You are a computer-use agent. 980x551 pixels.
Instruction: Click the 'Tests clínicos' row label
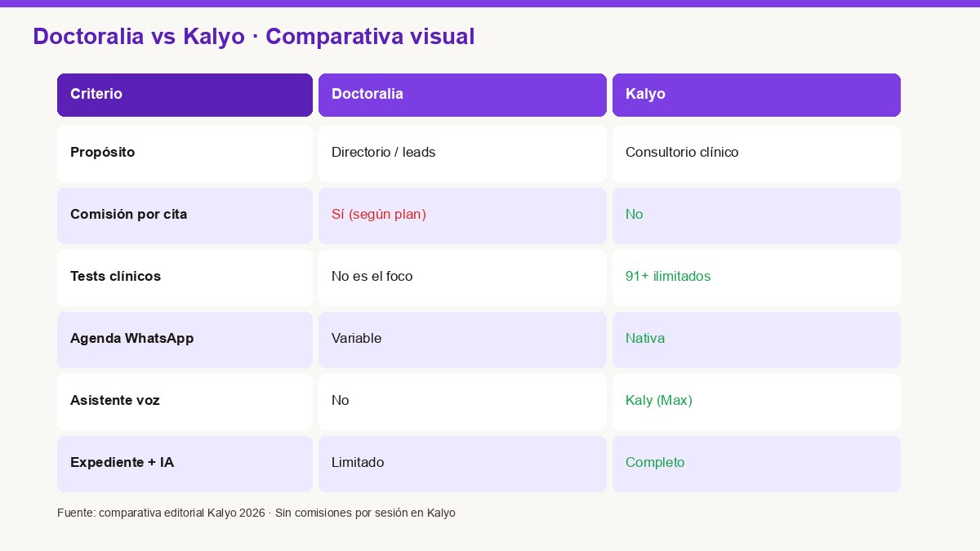click(x=185, y=278)
